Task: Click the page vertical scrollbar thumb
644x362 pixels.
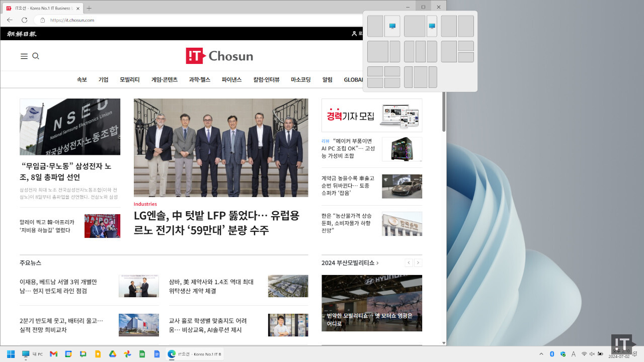Action: [444, 112]
